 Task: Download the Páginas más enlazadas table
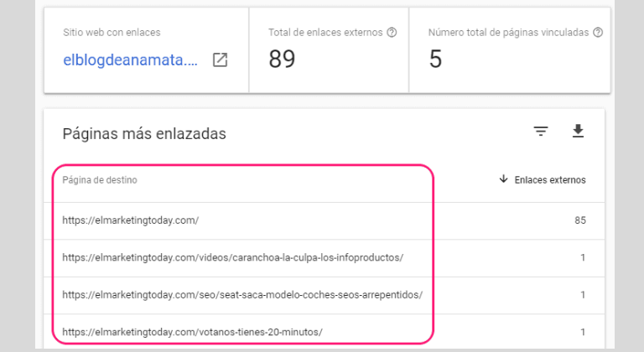tap(578, 132)
